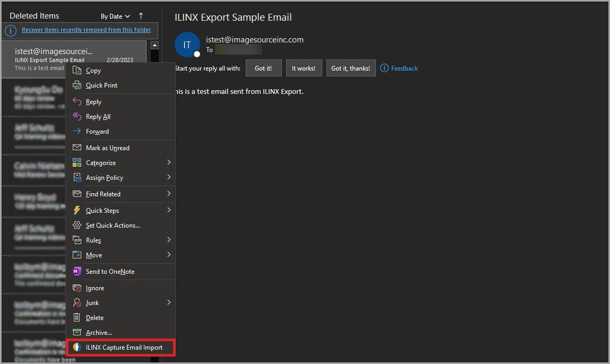Click the It works! suggested reply
610x364 pixels.
[304, 68]
